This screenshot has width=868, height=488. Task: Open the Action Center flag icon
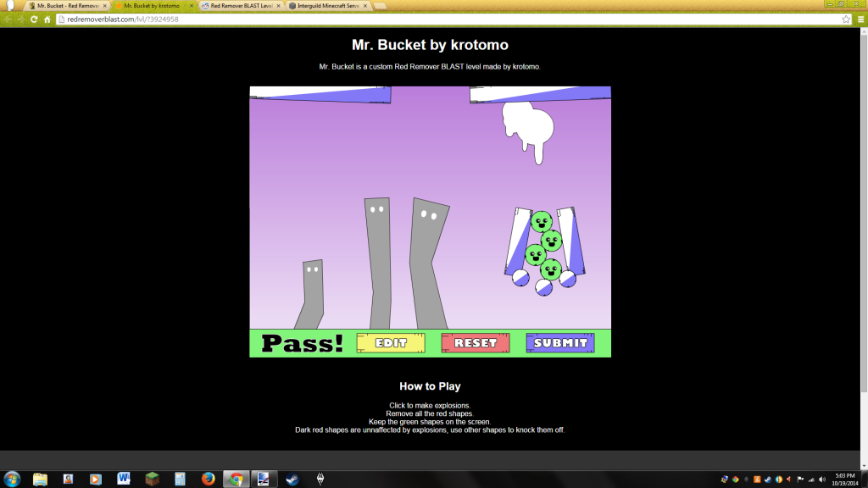[800, 480]
